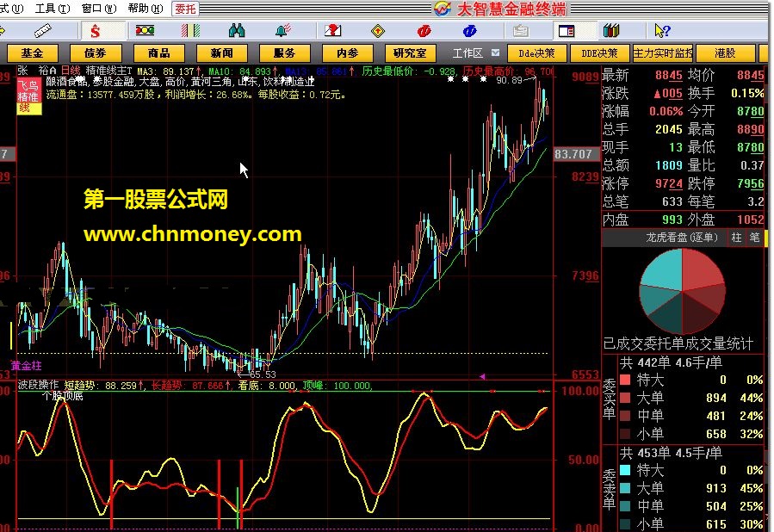Image resolution: width=774 pixels, height=532 pixels.
Task: Click the Dde决策 button
Action: tap(536, 53)
